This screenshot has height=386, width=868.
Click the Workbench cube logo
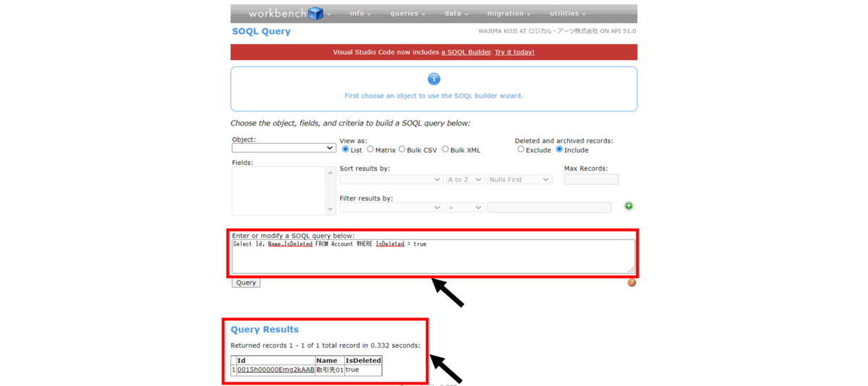coord(315,13)
